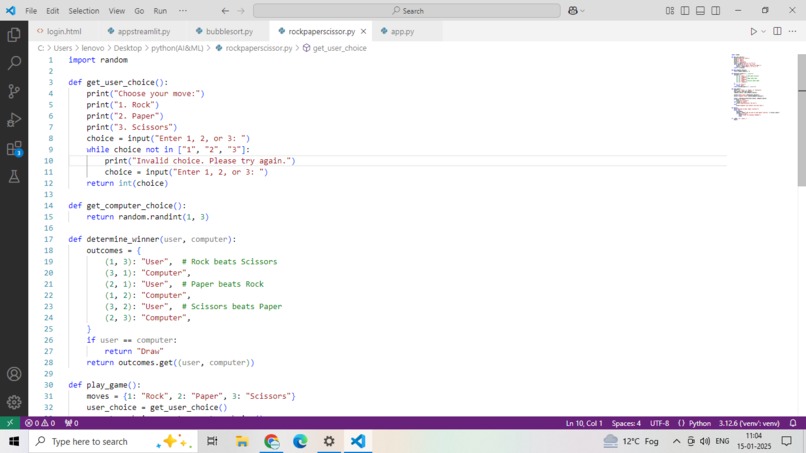Open Windows Settings from taskbar
This screenshot has width=806, height=453.
[329, 441]
